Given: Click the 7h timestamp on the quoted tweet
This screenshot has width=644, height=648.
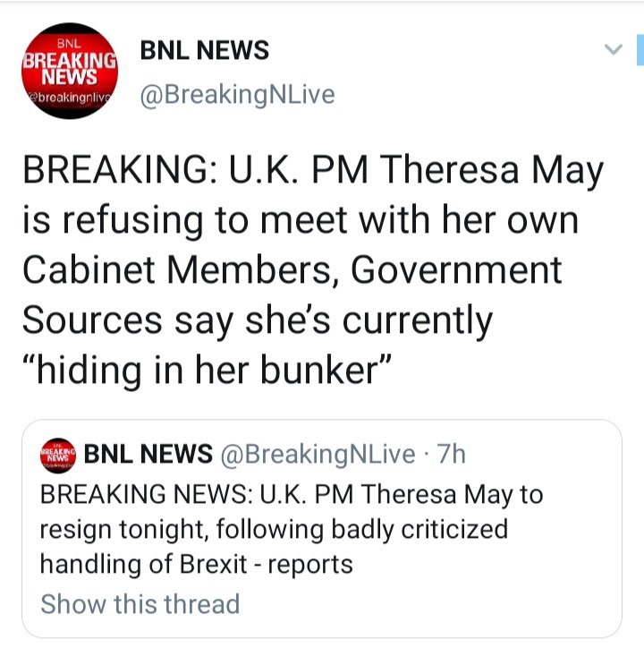Looking at the screenshot, I should tap(453, 456).
